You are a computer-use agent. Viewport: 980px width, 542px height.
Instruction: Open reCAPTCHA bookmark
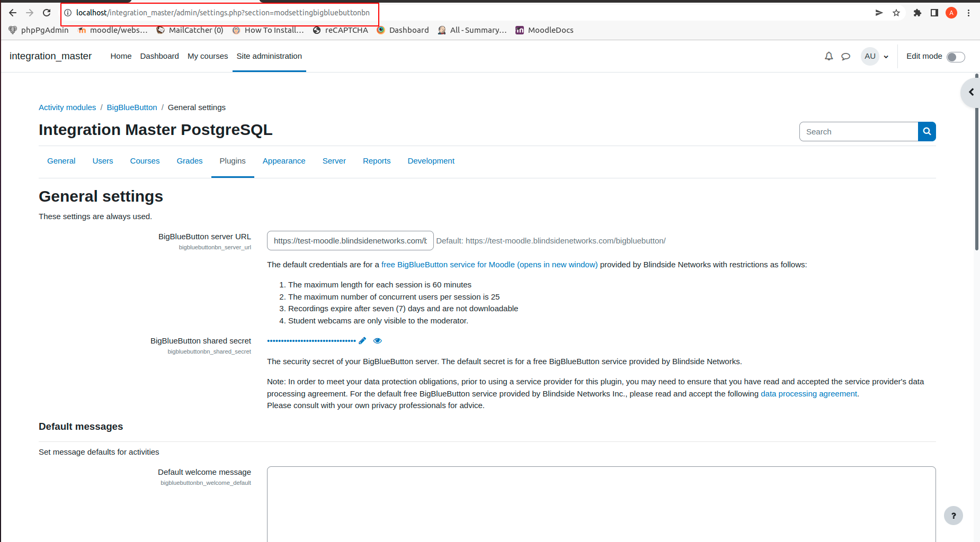click(x=341, y=30)
